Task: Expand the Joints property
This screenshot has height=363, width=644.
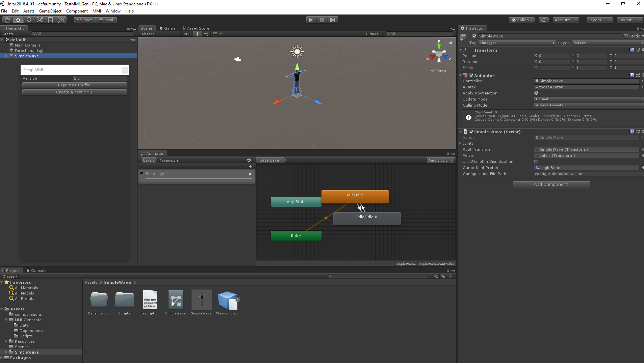Action: 460,143
